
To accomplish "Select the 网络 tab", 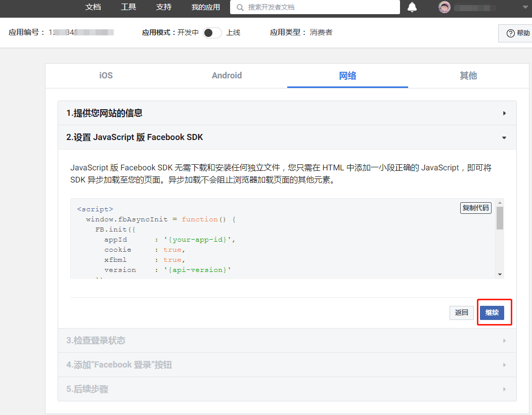I will coord(347,76).
